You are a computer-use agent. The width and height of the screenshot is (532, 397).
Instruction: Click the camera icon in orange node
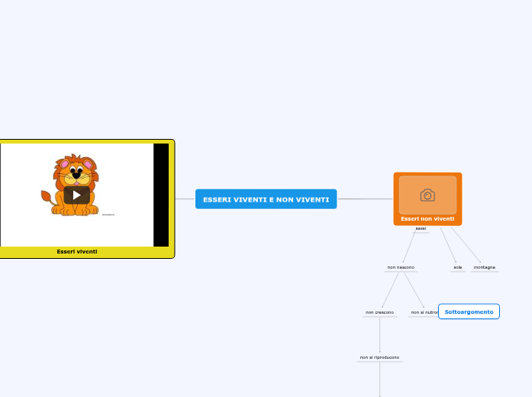427,195
